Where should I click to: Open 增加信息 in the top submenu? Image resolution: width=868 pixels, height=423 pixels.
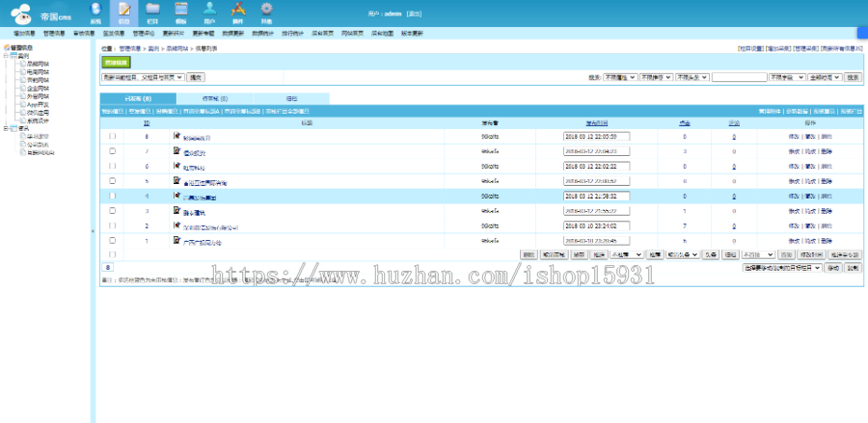point(24,33)
